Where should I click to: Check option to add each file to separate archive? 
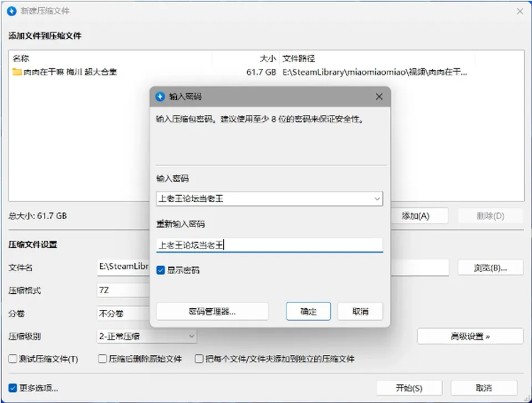tap(199, 359)
